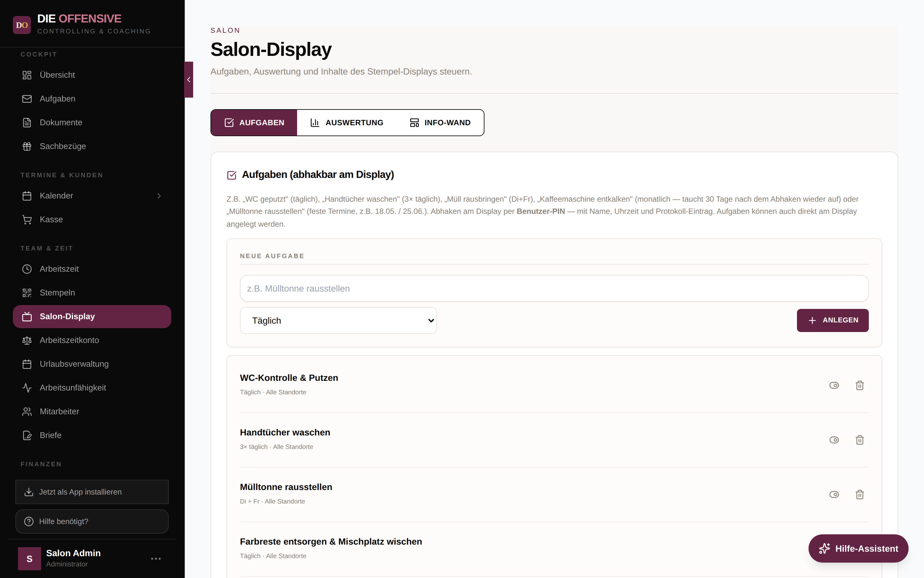Delete the Handtücher waschen task

[860, 440]
